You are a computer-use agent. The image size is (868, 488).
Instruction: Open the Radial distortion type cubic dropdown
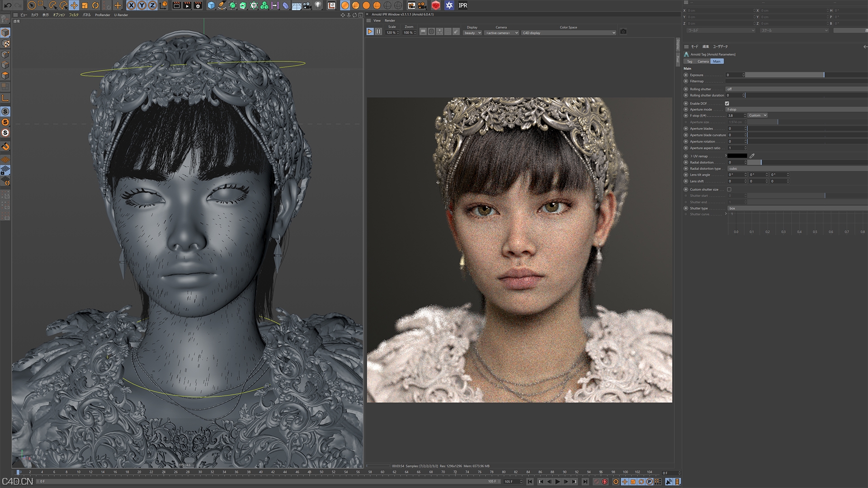coord(798,169)
